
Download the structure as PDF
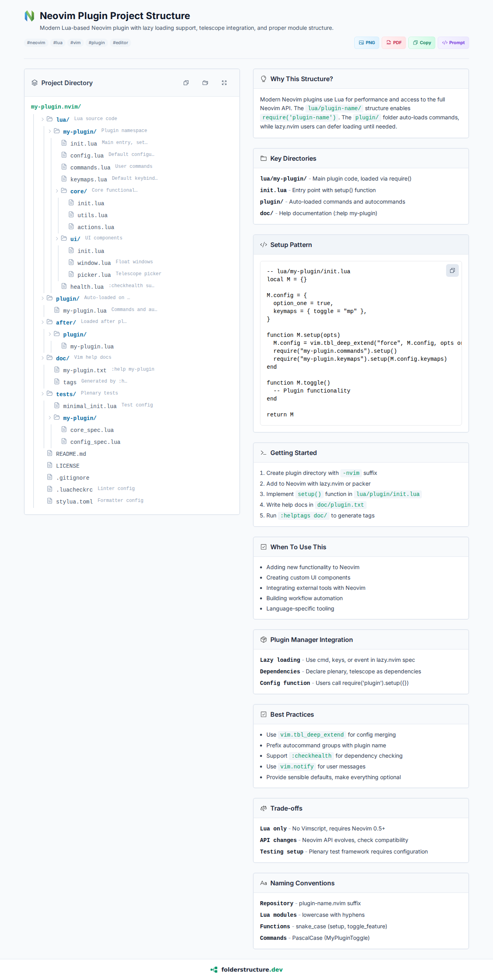click(x=394, y=43)
